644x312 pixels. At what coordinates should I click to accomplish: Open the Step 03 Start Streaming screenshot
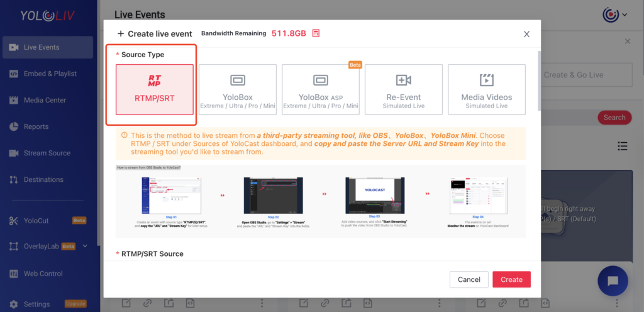point(375,196)
